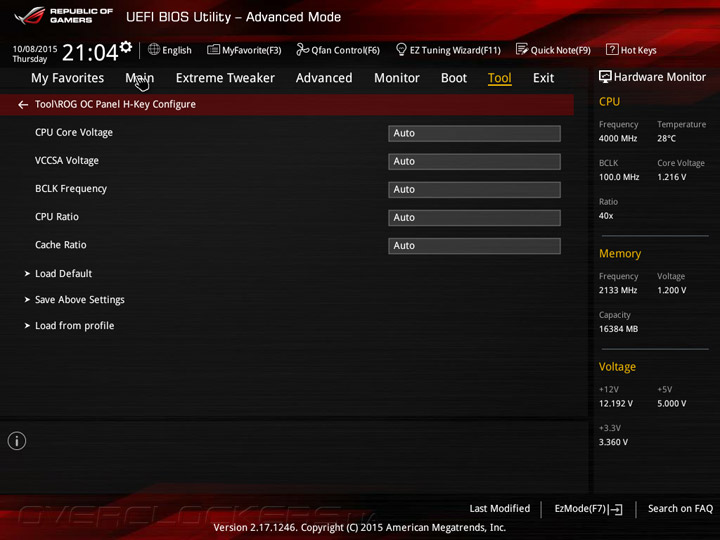
Task: Click the BCLK Frequency Auto field
Action: click(474, 190)
